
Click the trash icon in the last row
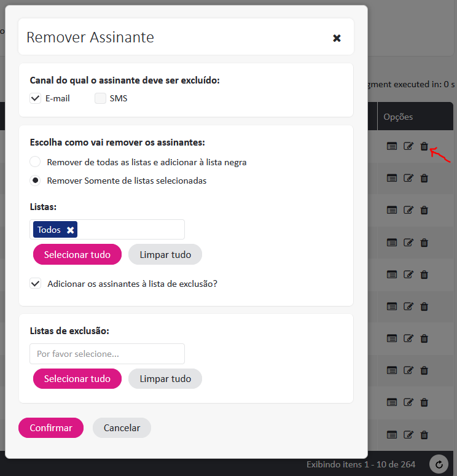(x=424, y=434)
